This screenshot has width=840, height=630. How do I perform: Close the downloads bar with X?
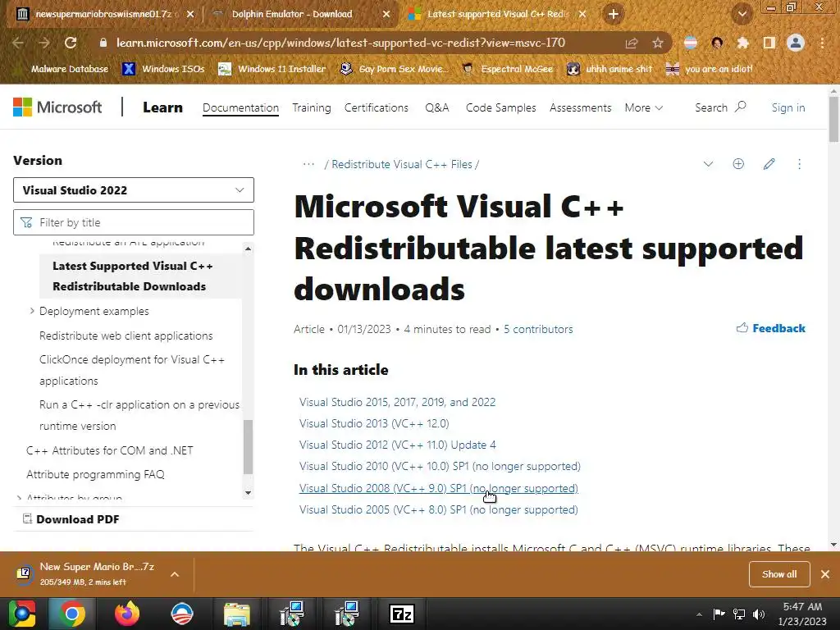825,574
